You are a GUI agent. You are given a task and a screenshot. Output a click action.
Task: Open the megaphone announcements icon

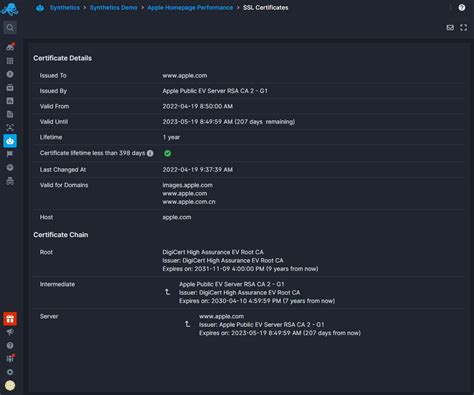pos(10,332)
